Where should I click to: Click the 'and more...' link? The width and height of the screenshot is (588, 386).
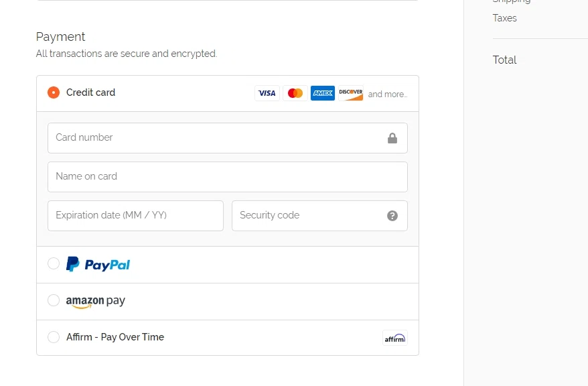tap(387, 94)
